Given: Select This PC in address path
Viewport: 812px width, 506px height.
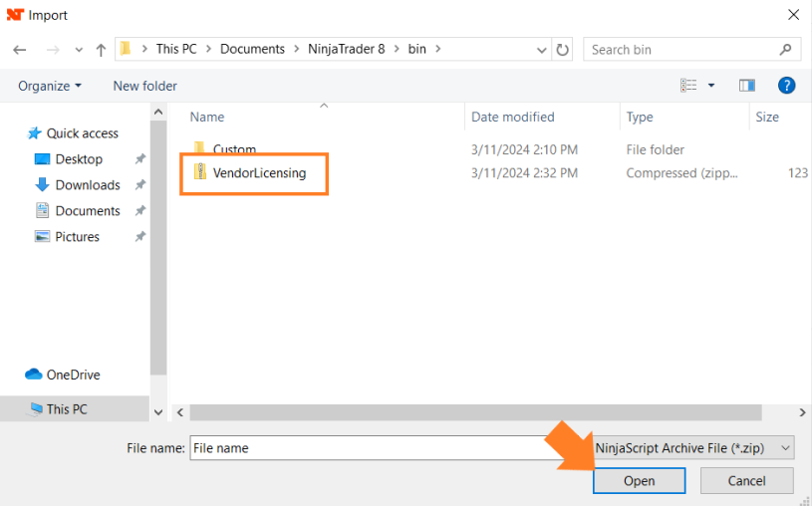Looking at the screenshot, I should click(x=176, y=49).
